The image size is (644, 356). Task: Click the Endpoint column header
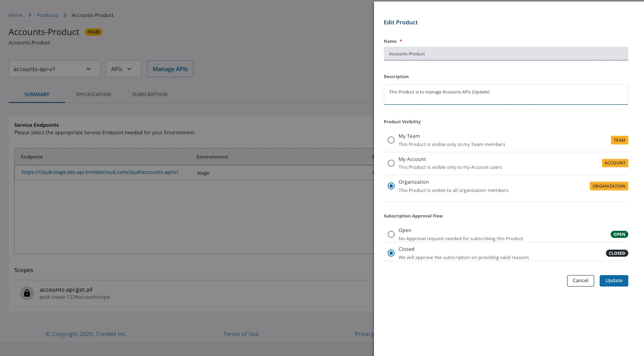click(x=32, y=157)
